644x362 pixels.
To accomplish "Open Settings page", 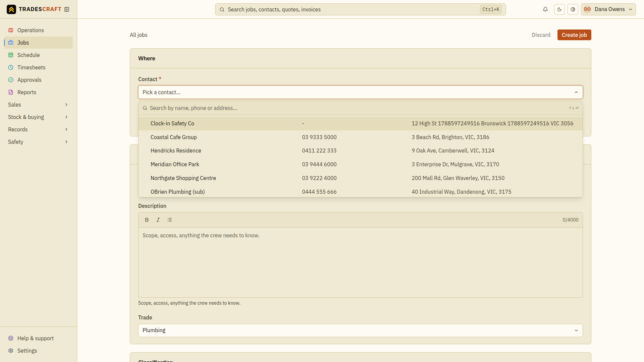I will point(38,351).
